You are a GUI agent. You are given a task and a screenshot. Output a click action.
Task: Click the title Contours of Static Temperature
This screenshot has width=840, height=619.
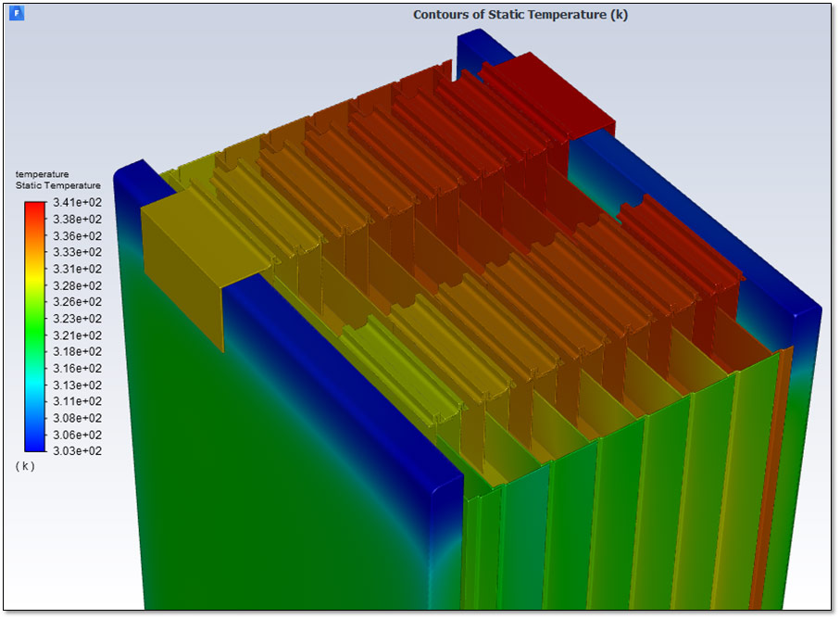520,14
